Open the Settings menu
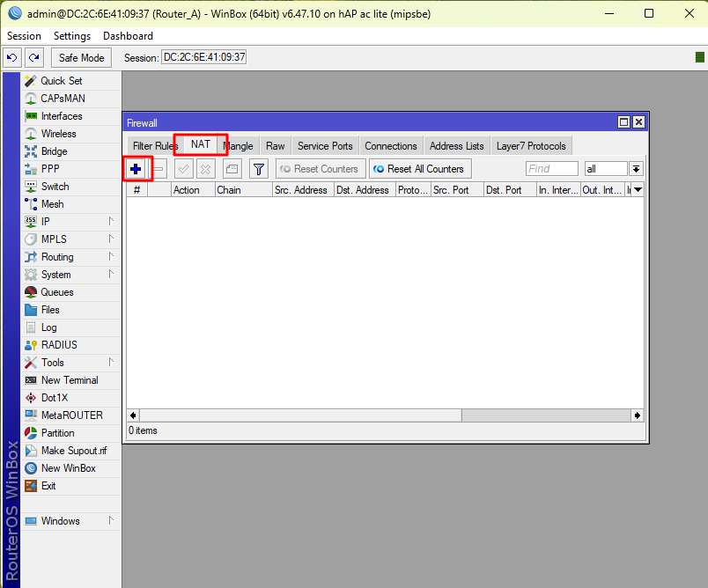The height and width of the screenshot is (588, 708). [x=71, y=36]
